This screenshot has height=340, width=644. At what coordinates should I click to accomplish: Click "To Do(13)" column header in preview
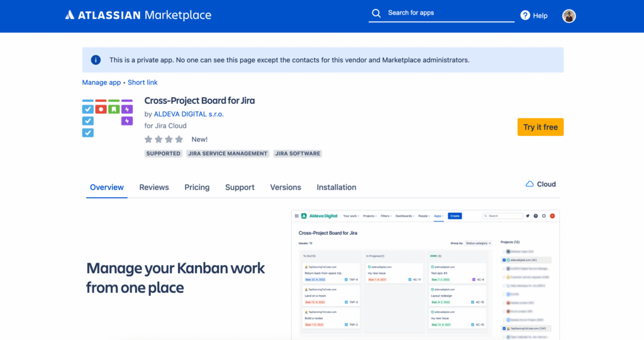309,256
